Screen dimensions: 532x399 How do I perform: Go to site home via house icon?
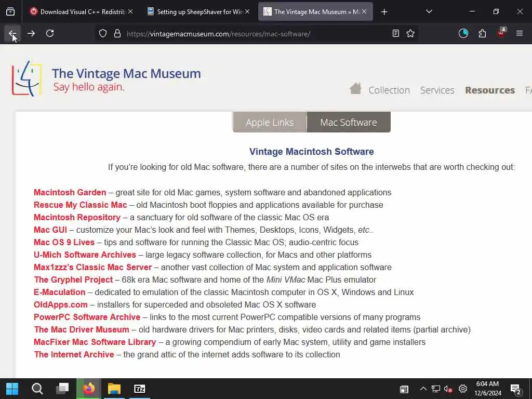[x=355, y=89]
